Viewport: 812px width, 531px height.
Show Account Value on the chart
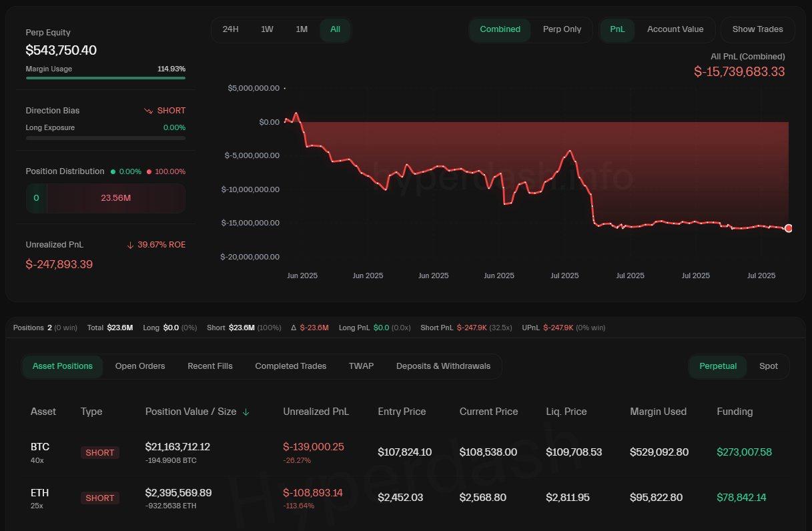coord(675,29)
